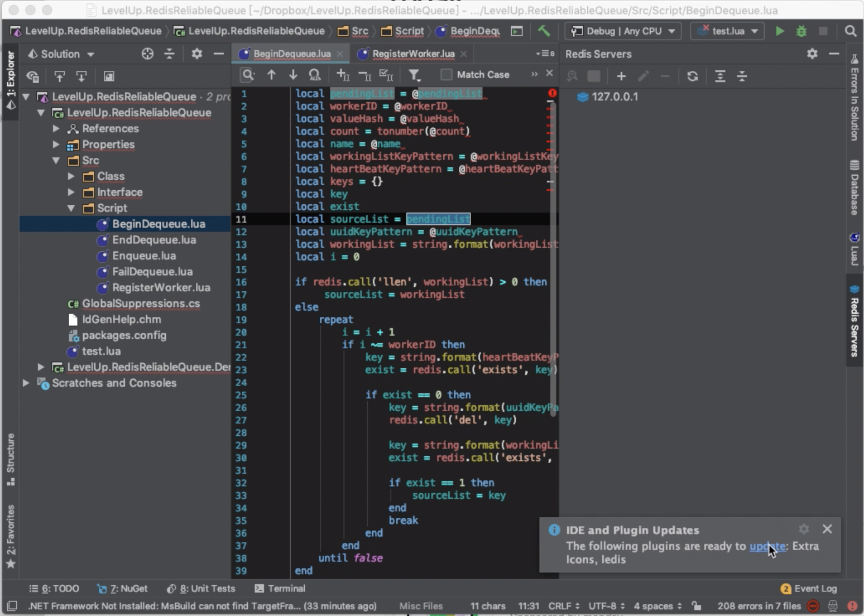Open search filter funnel options
The height and width of the screenshot is (616, 864).
click(414, 75)
